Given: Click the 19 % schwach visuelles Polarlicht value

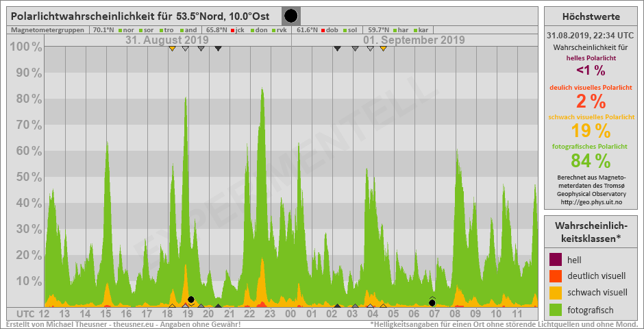Looking at the screenshot, I should 591,130.
